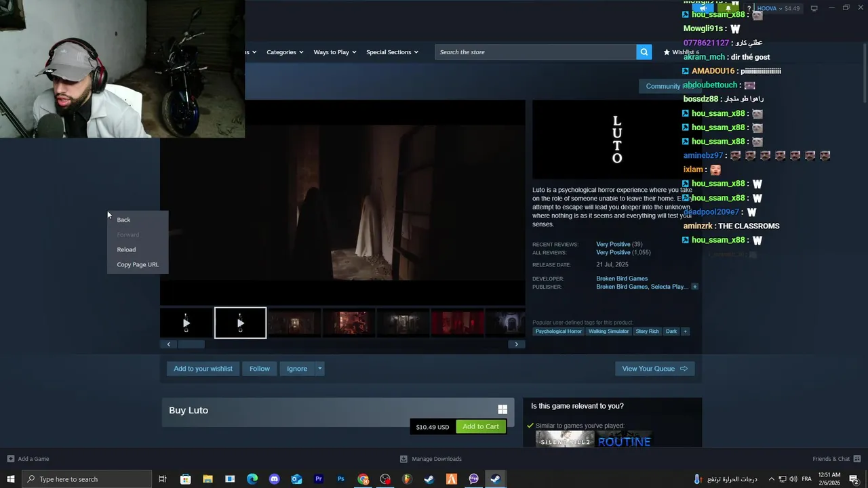
Task: Click the volume speaker tray icon
Action: (x=793, y=479)
